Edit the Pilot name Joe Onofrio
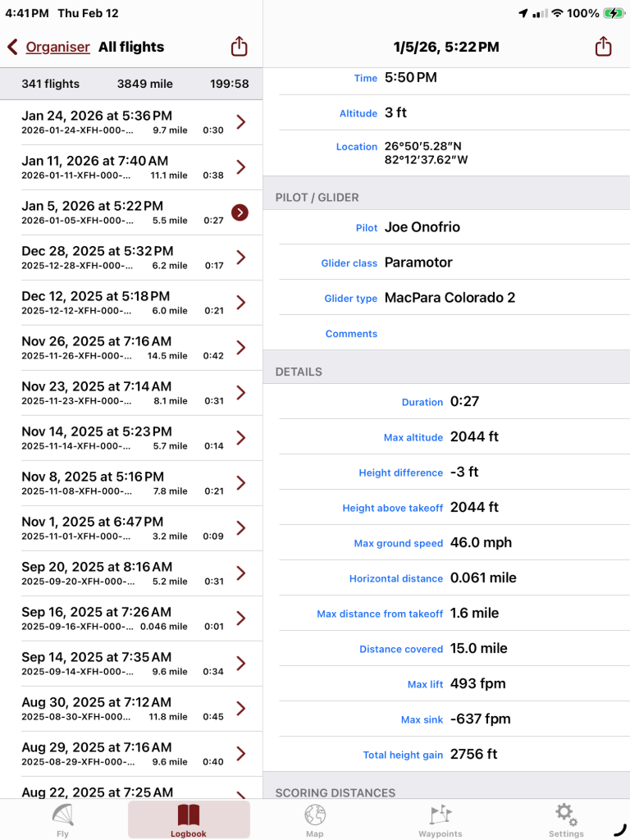The image size is (630, 840). click(x=422, y=227)
